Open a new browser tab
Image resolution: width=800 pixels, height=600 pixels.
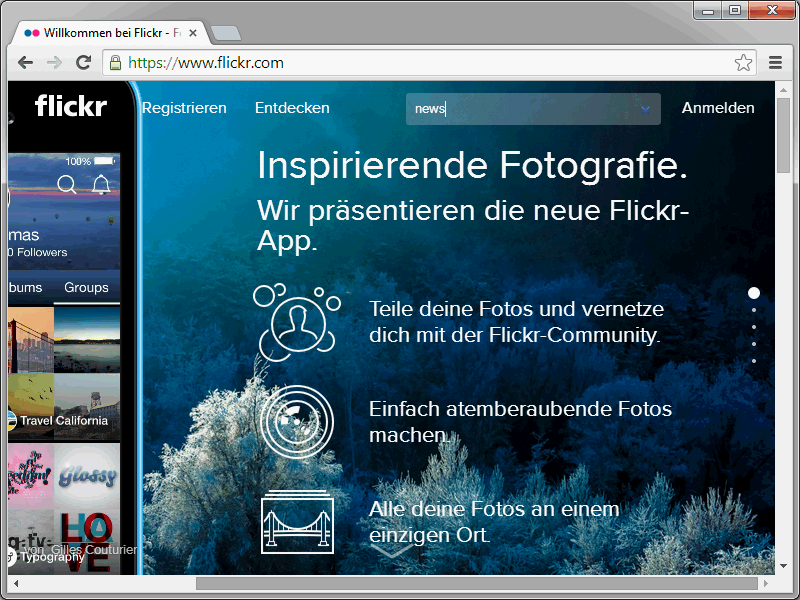pos(226,33)
